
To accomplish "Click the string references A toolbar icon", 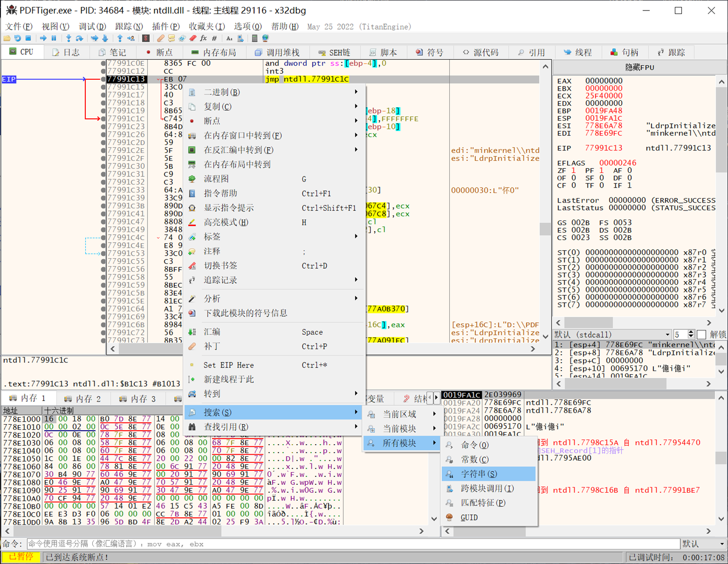I will 229,39.
